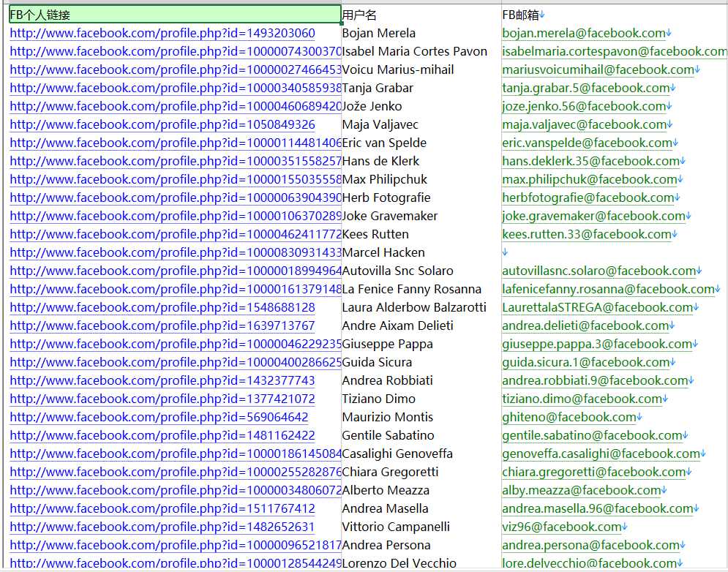Screen dimensions: 728x572
Task: Open profile link with id=569064642
Action: point(159,417)
